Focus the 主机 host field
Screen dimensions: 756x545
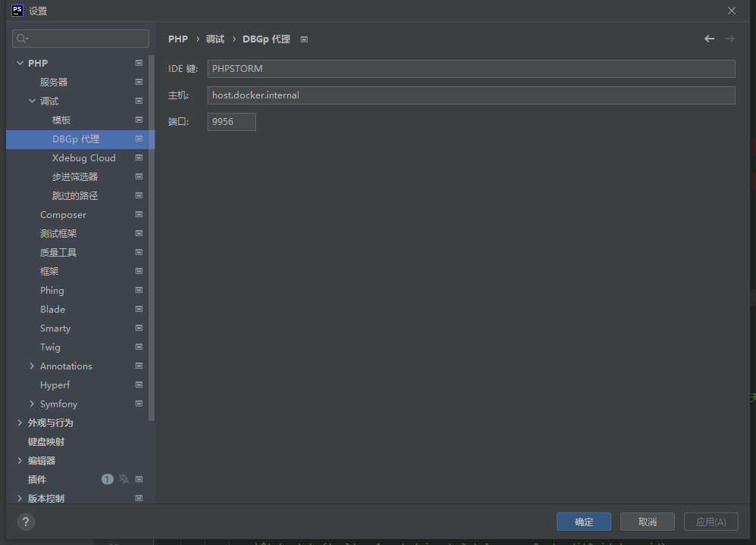click(471, 95)
